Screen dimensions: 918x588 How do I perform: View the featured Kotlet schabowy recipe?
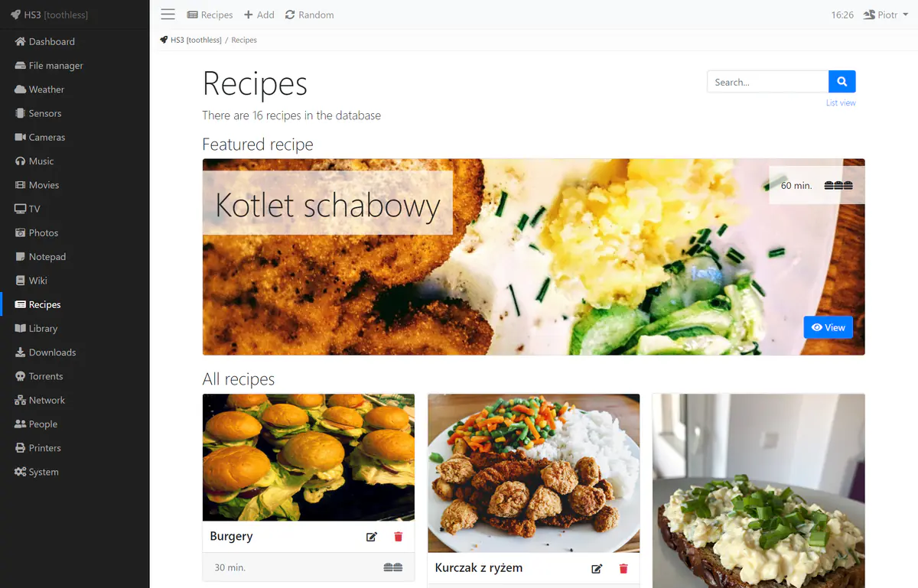click(x=828, y=327)
